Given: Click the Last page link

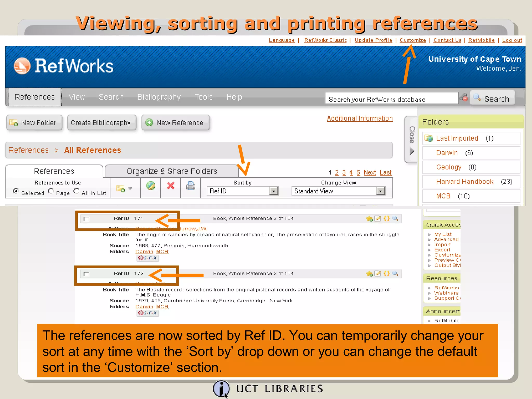Looking at the screenshot, I should (x=385, y=172).
